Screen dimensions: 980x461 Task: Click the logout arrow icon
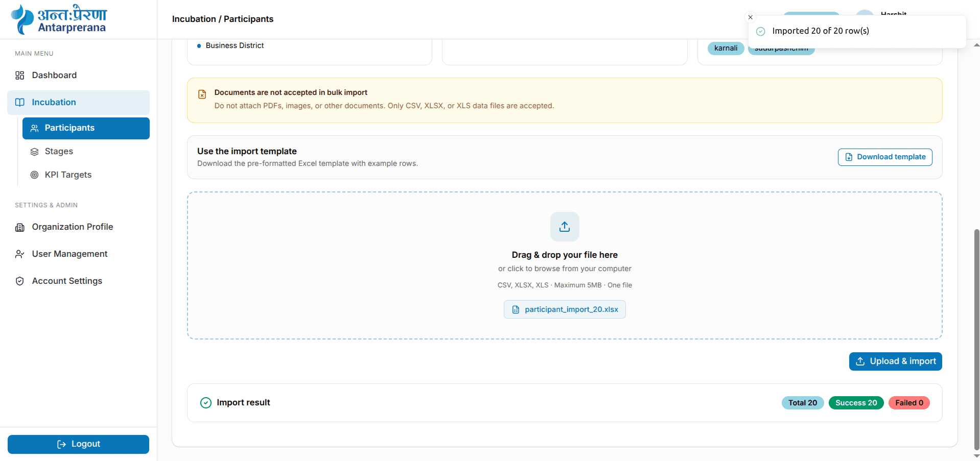[62, 445]
